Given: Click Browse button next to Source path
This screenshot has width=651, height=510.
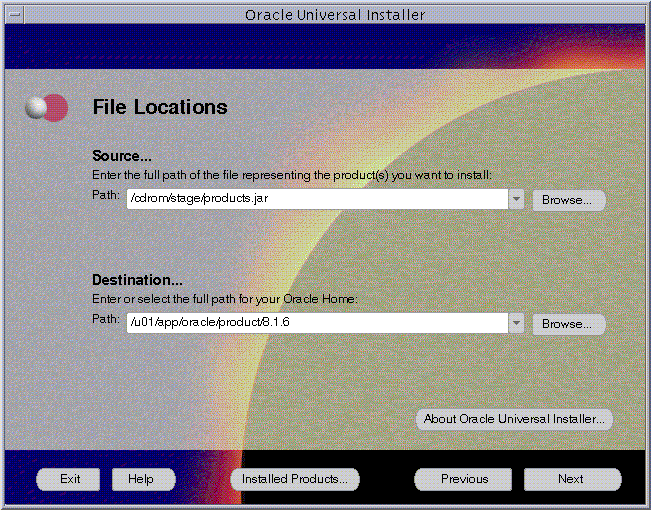Looking at the screenshot, I should [x=569, y=200].
